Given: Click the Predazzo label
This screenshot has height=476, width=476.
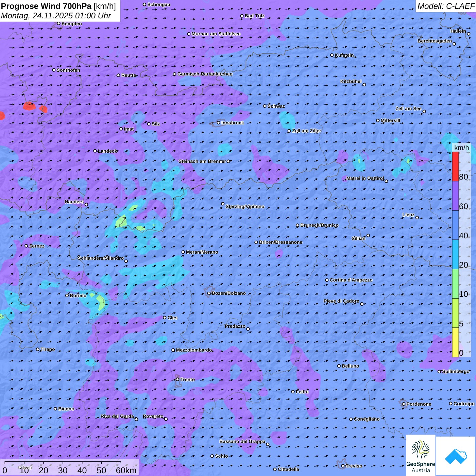Looking at the screenshot, I should (x=235, y=326).
